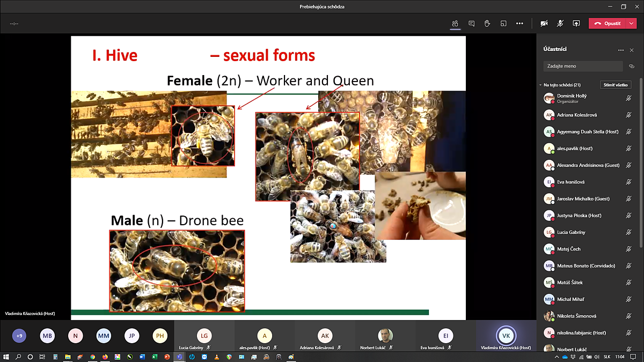Open the dropdown arrow beside Opustiť

click(x=631, y=24)
